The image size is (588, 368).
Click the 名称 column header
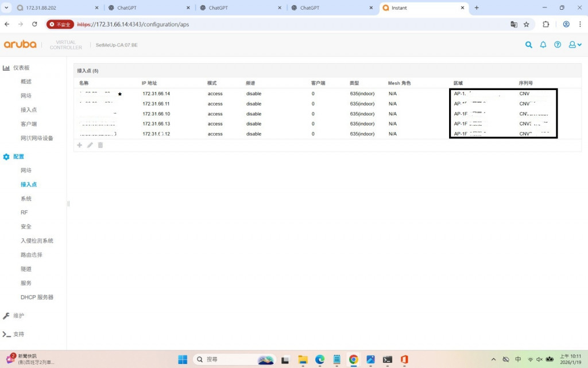coord(84,83)
